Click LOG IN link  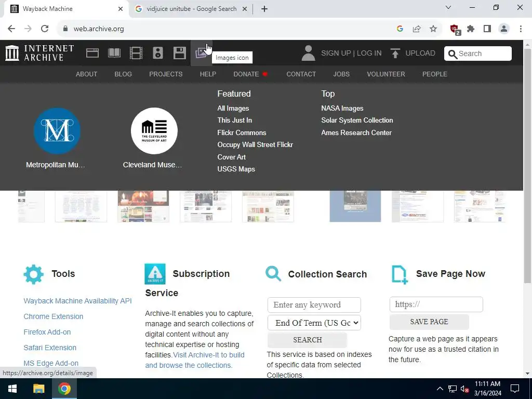(x=369, y=54)
